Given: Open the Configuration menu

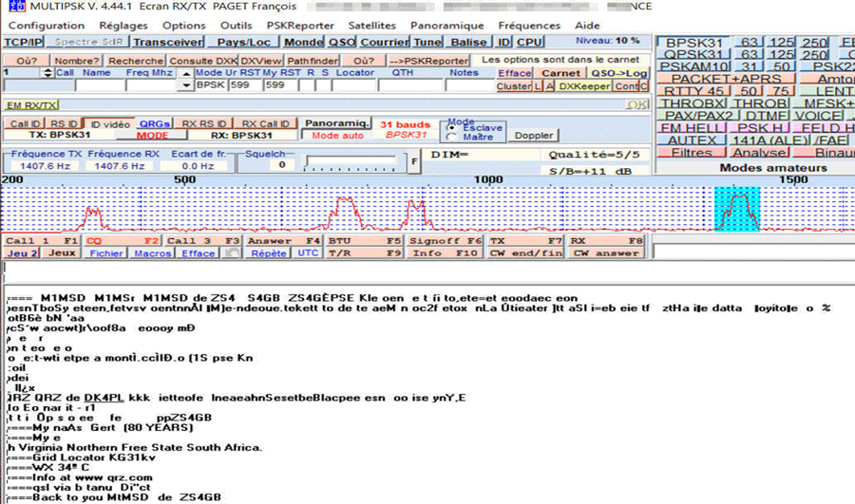Looking at the screenshot, I should coord(47,26).
